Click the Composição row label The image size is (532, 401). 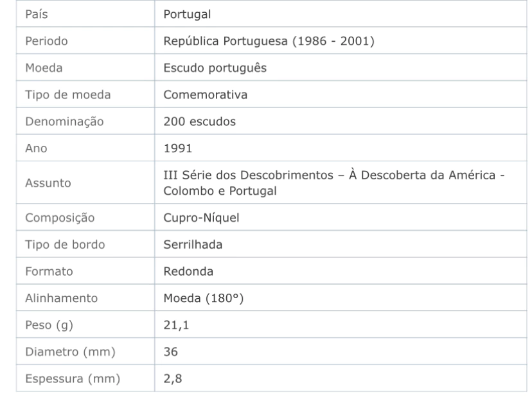60,218
